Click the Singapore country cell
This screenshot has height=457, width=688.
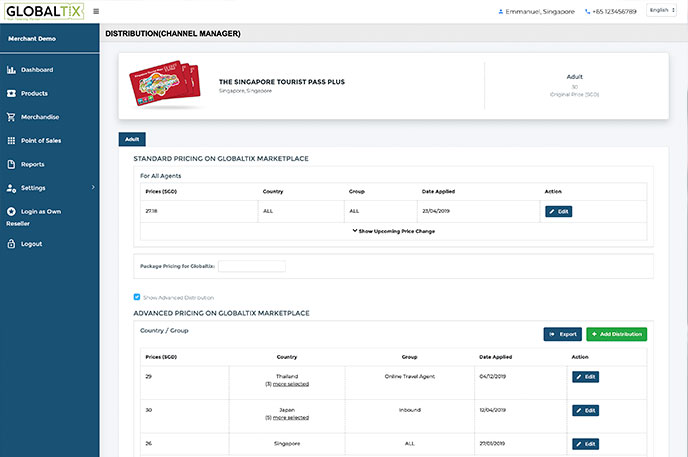coord(287,443)
